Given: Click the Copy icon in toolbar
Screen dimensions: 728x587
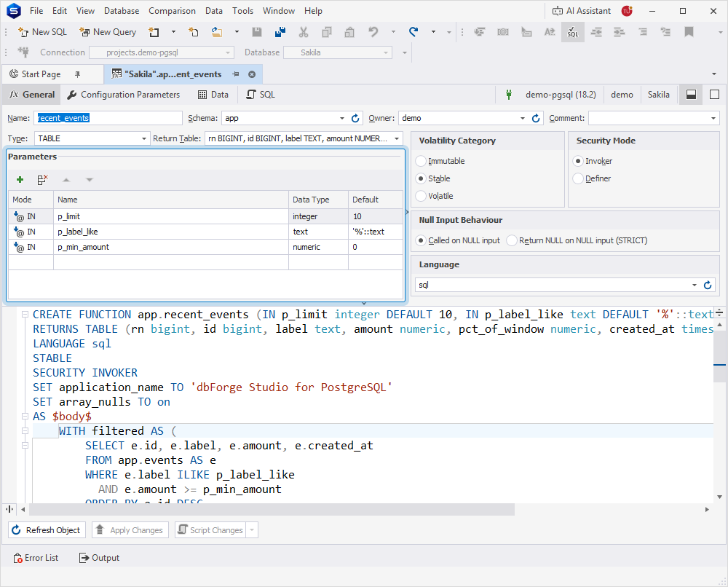Looking at the screenshot, I should point(327,32).
